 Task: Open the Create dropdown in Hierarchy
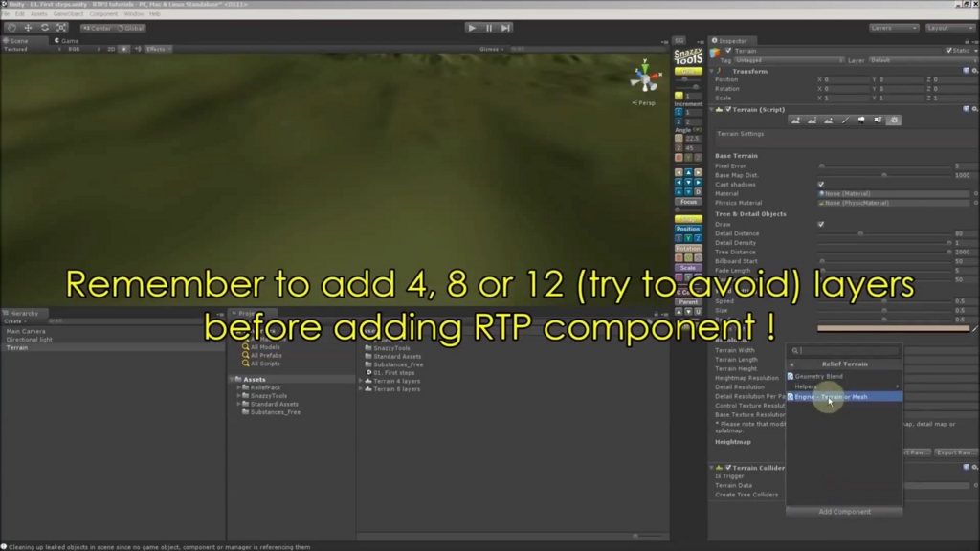[x=15, y=321]
